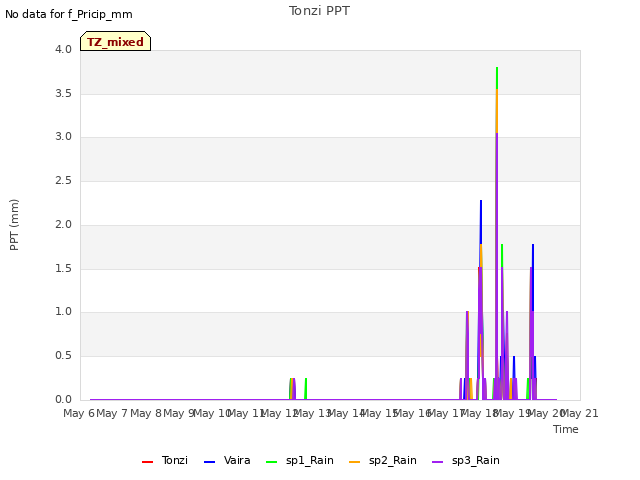Toggle the Vaira series legend label
Screen dimensions: 640x480
coord(237,460)
